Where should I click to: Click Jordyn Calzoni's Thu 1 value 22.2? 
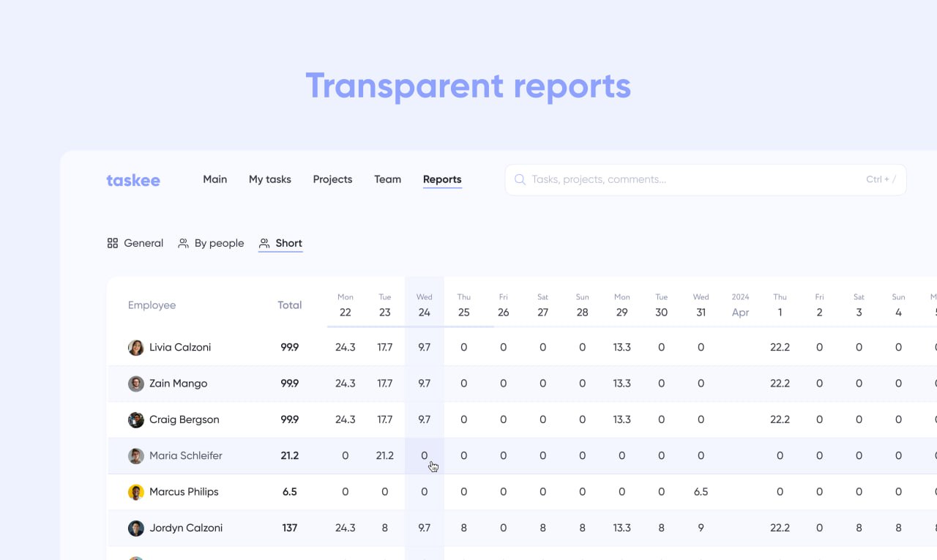point(780,528)
